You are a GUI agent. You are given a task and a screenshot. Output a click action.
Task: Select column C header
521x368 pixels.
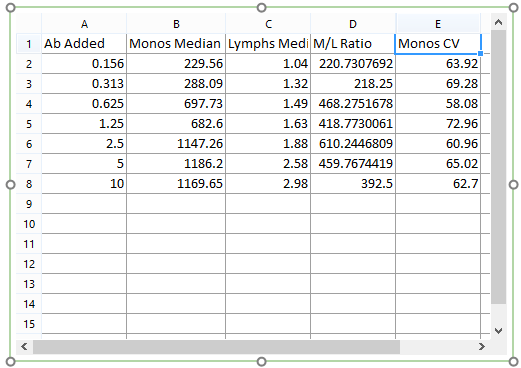tap(268, 24)
